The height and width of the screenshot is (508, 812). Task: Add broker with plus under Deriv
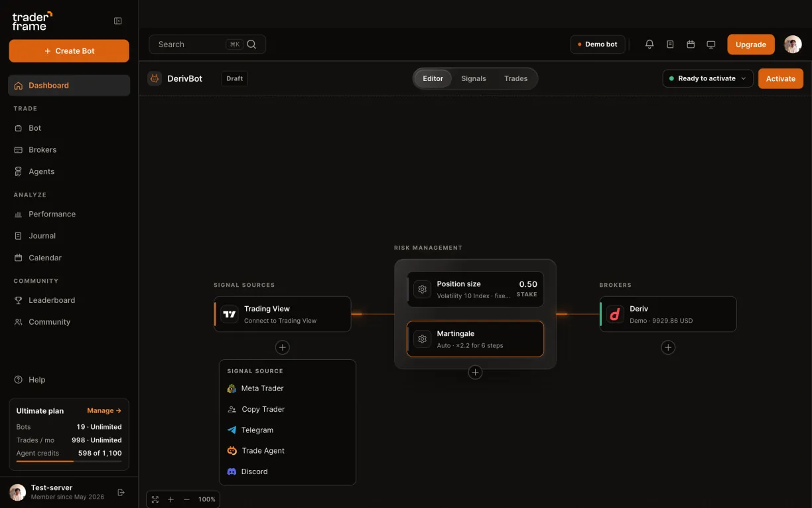(668, 347)
